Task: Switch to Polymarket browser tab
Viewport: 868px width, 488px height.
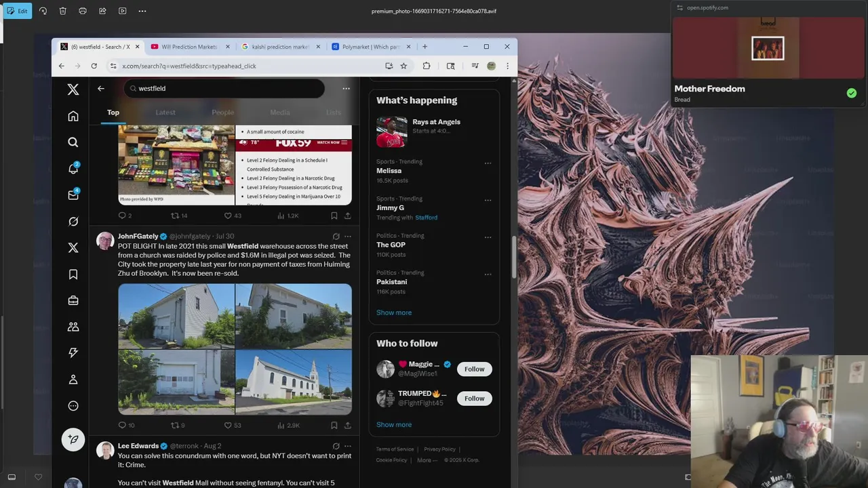Action: point(370,47)
